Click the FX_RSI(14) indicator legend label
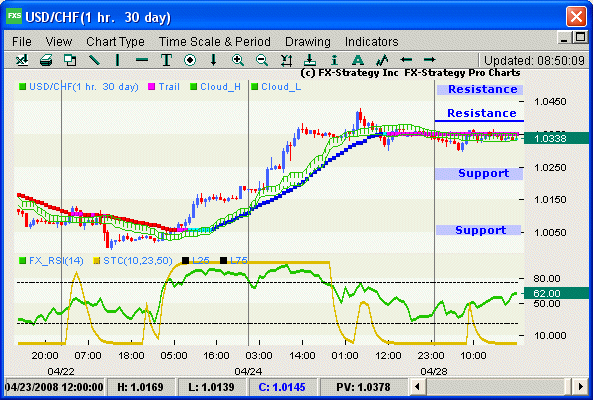The width and height of the screenshot is (593, 400). point(56,260)
